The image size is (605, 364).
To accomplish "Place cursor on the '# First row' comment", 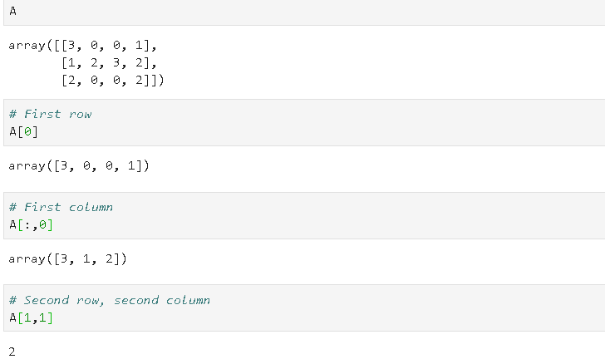I will (50, 114).
